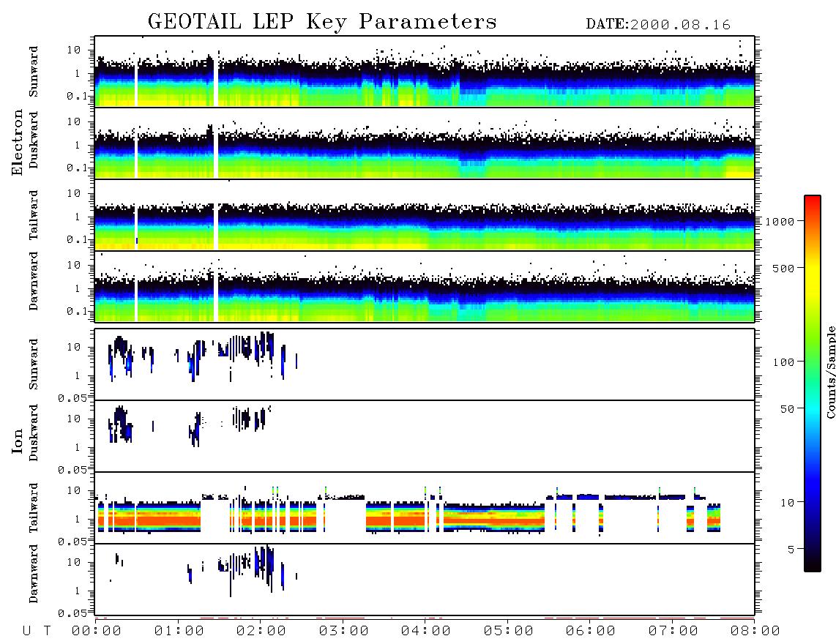Select the Electron Duskward panel label
This screenshot has height=644, width=836.
(x=34, y=140)
